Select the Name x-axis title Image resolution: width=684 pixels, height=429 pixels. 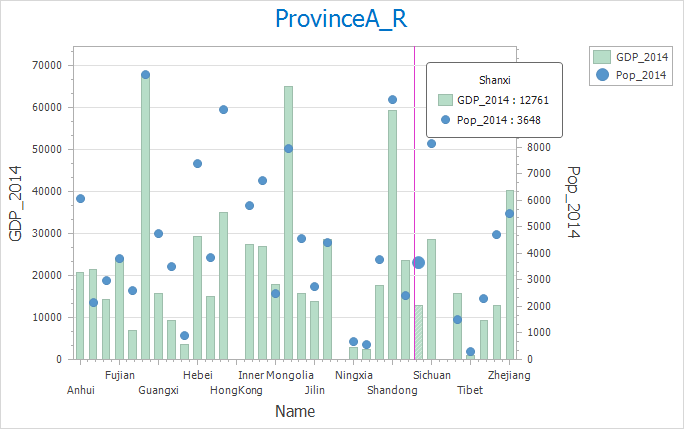click(x=295, y=411)
